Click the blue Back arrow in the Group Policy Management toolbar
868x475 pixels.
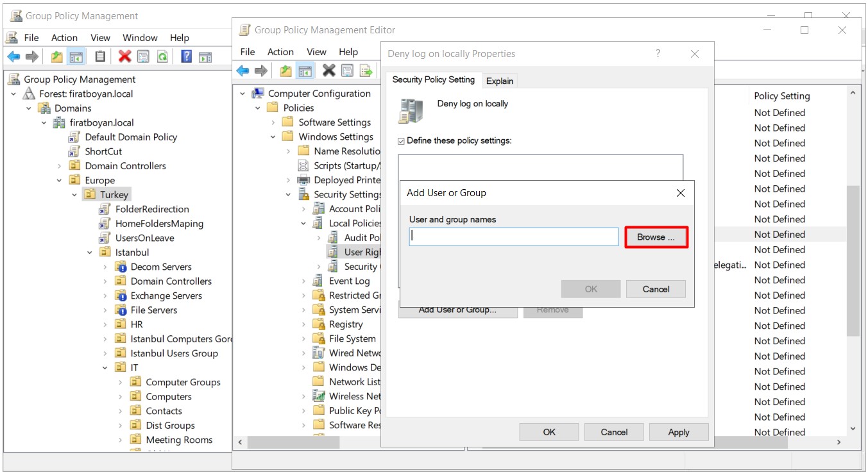[13, 57]
